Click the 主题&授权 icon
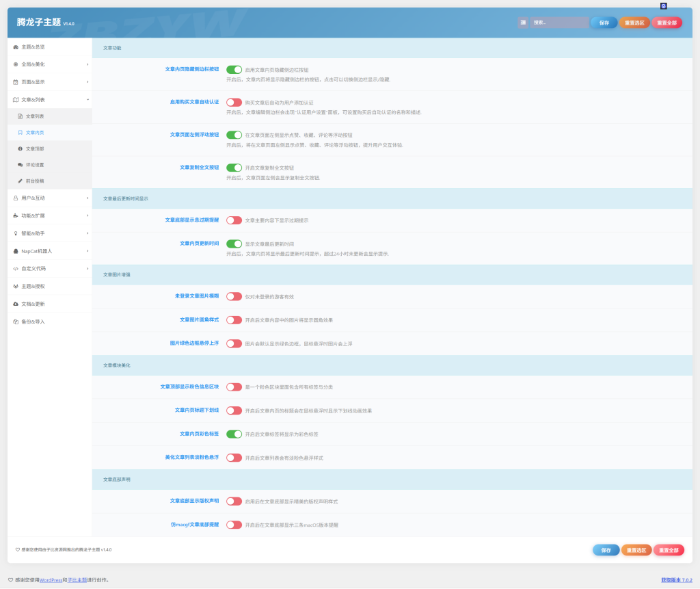The height and width of the screenshot is (589, 700). point(16,287)
